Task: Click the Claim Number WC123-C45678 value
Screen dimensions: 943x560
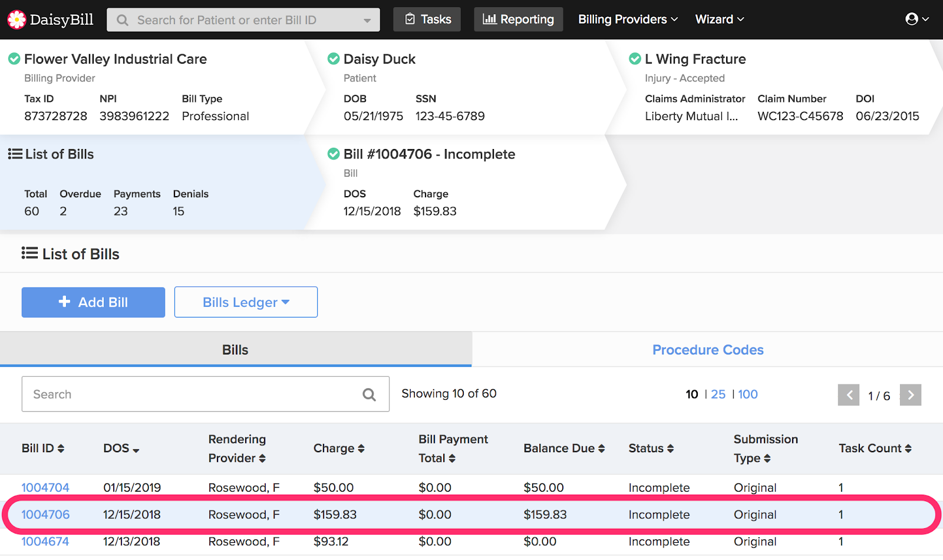Action: 800,116
